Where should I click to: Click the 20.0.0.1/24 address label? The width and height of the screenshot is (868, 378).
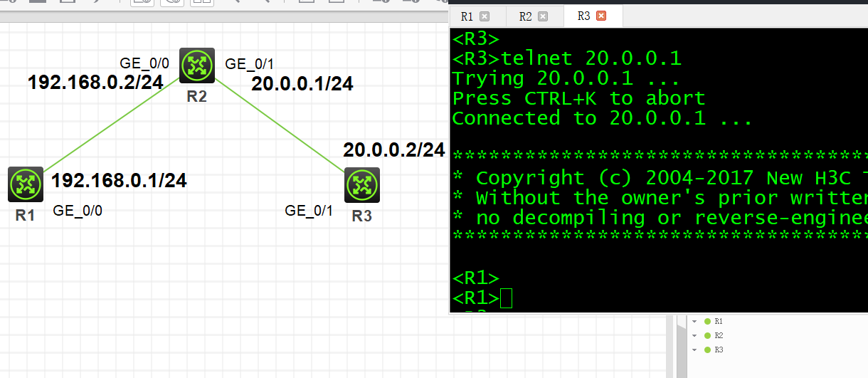(x=302, y=84)
